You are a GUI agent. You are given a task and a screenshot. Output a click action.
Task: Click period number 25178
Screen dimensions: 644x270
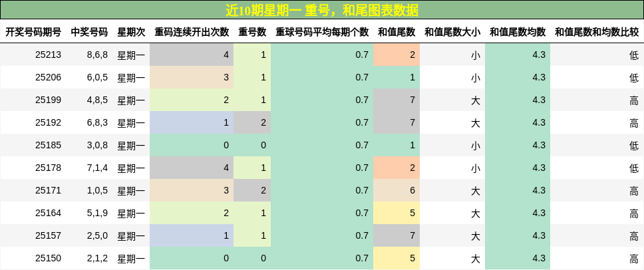[48, 168]
